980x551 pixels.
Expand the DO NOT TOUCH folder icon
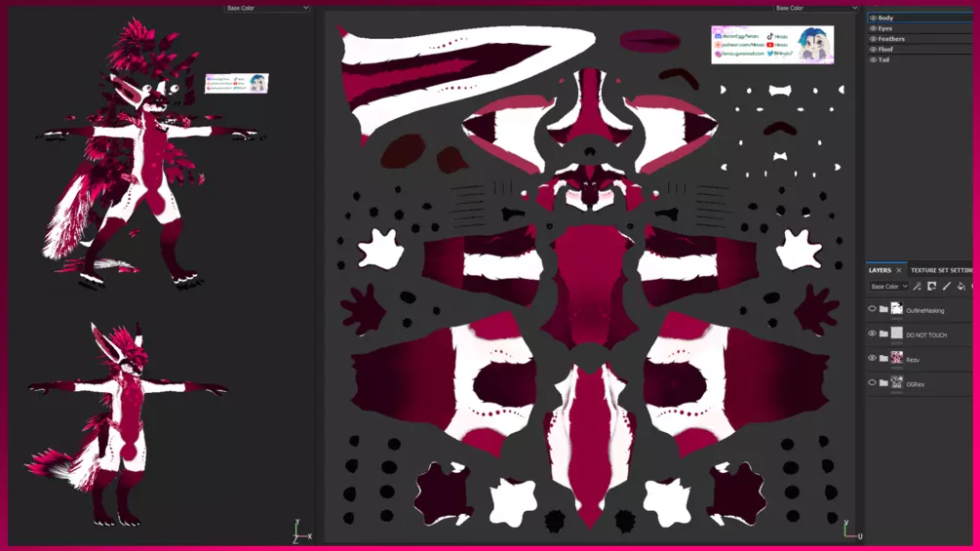pyautogui.click(x=883, y=334)
